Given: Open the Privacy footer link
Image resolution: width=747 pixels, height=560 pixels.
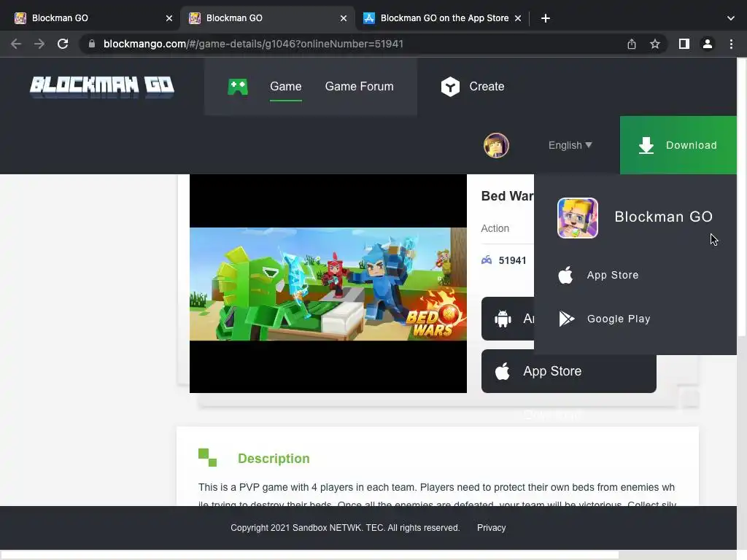Looking at the screenshot, I should click(x=491, y=528).
